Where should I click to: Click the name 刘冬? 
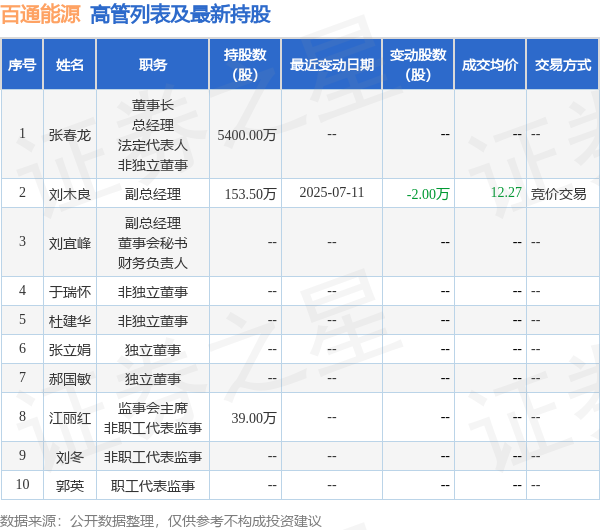[70, 457]
